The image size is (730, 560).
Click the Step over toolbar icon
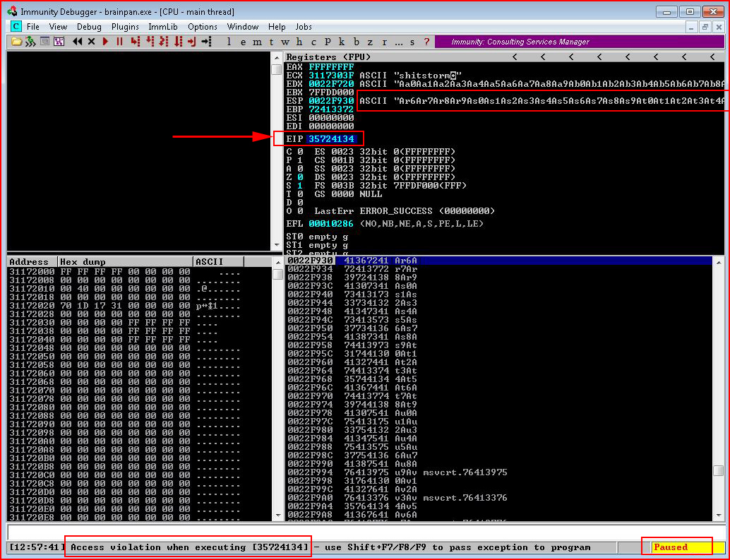click(150, 42)
